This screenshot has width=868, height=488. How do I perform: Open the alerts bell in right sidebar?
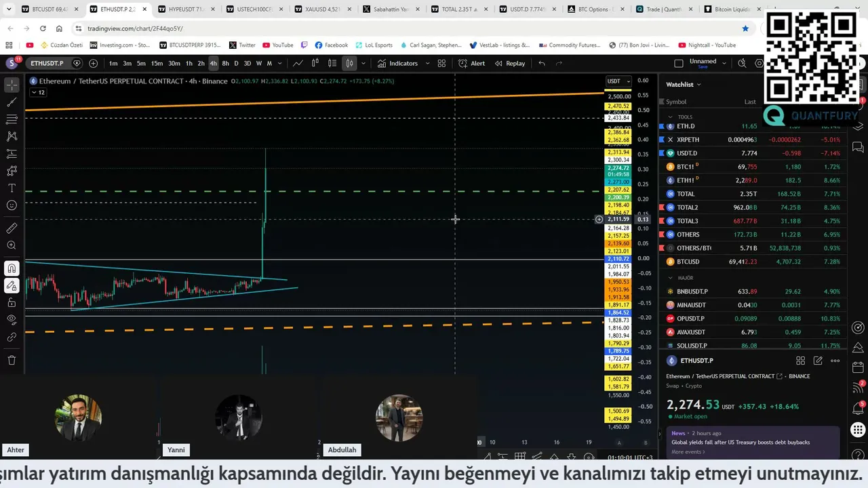click(x=858, y=409)
